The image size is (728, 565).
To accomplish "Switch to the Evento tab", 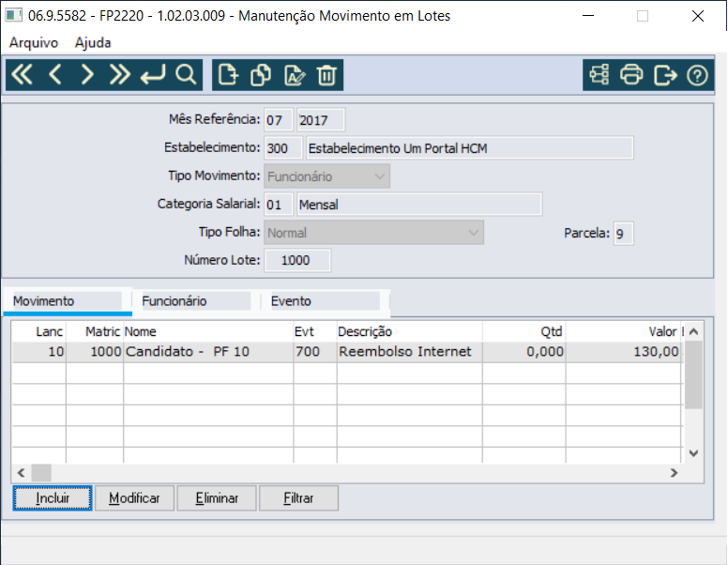I will [325, 301].
